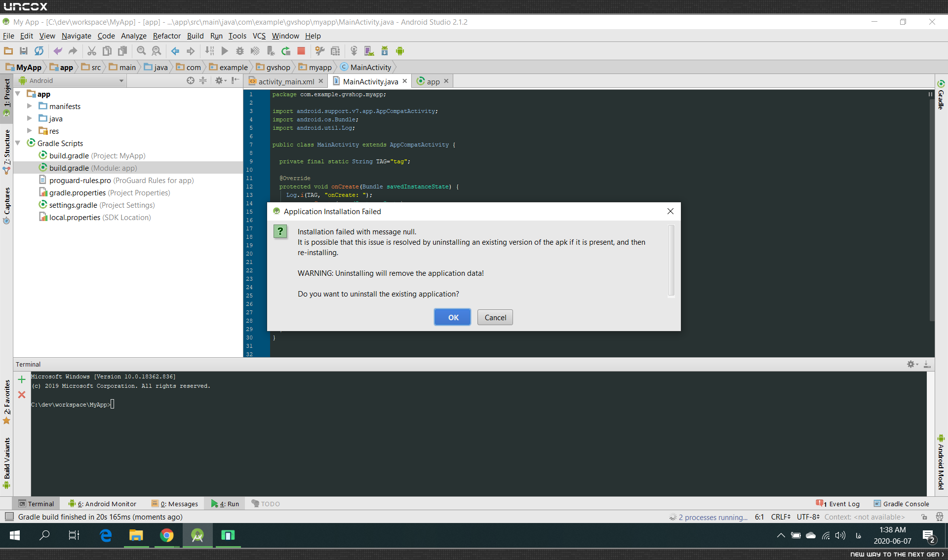Click the Make Project icon
The image size is (948, 560).
pos(209,51)
